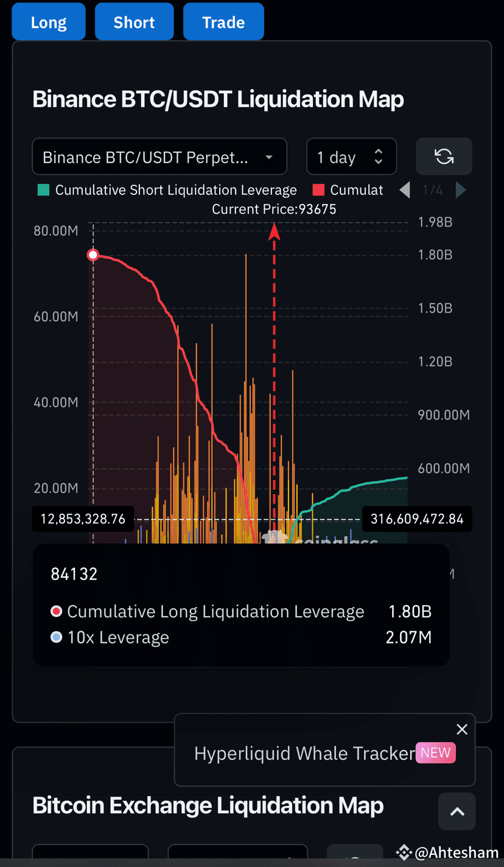The height and width of the screenshot is (867, 504).
Task: Open the 1 day timeframe dropdown
Action: point(351,156)
